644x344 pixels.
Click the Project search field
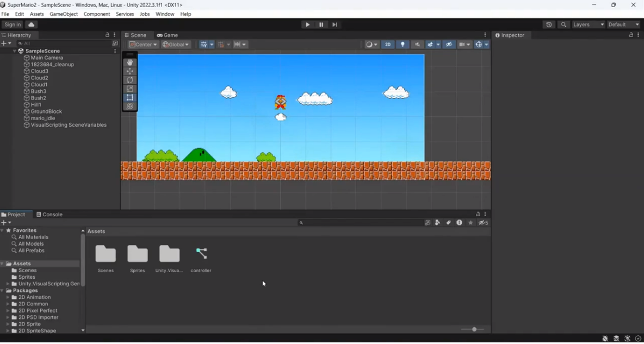point(360,222)
